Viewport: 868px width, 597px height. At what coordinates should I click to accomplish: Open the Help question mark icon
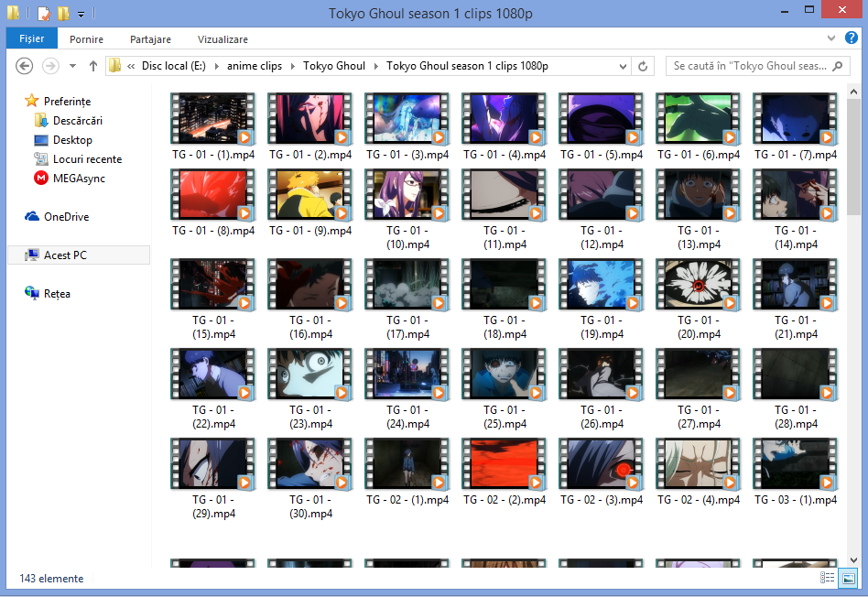[x=852, y=38]
